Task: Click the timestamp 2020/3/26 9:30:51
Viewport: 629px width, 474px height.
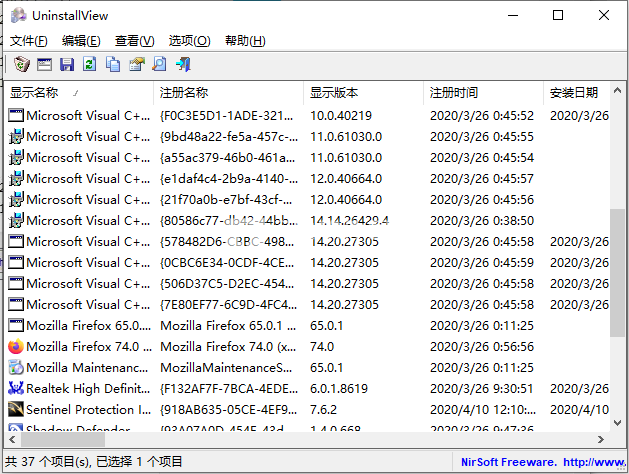Action: 482,389
